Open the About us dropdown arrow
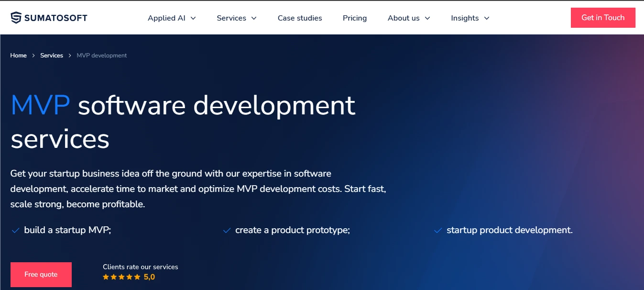644x290 pixels. (x=427, y=18)
